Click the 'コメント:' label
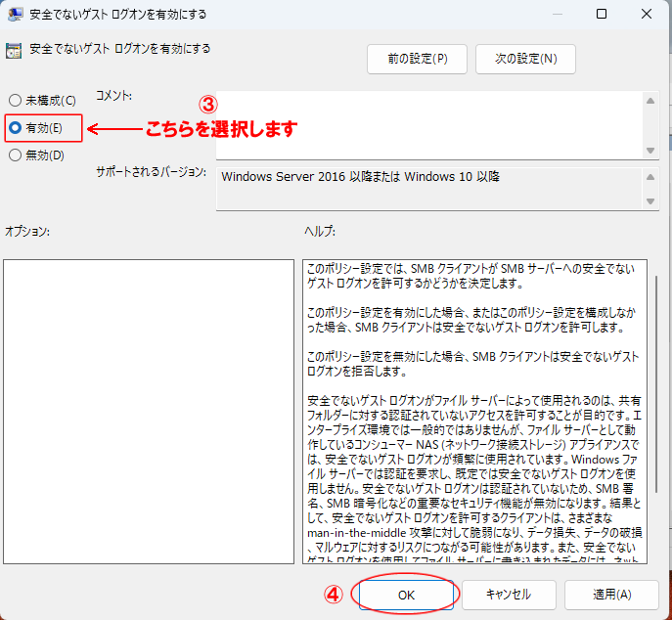This screenshot has width=672, height=620. [x=113, y=96]
